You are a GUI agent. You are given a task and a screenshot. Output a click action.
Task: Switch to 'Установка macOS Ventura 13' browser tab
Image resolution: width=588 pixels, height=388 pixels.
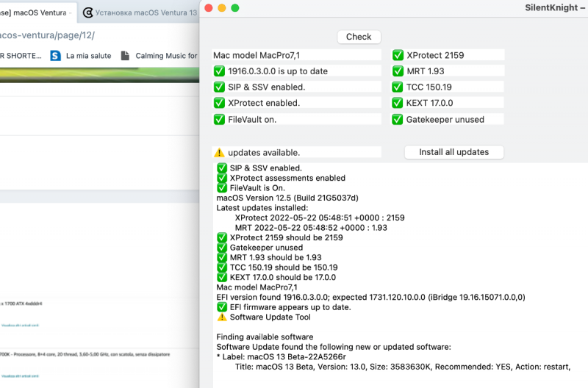tap(140, 12)
